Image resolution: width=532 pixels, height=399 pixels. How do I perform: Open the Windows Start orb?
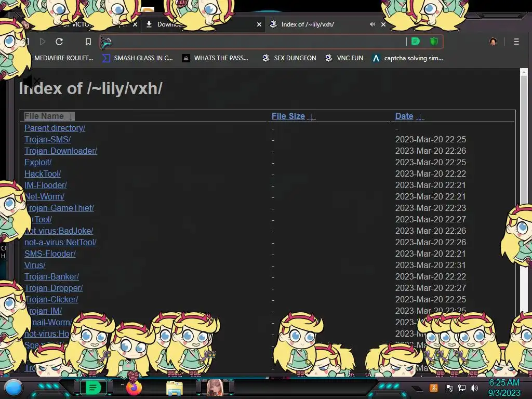[x=14, y=388]
